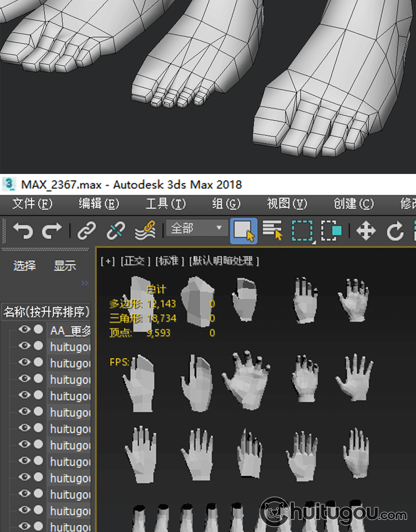
Task: Pick the Rectangular Selection Region tool
Action: tap(302, 230)
